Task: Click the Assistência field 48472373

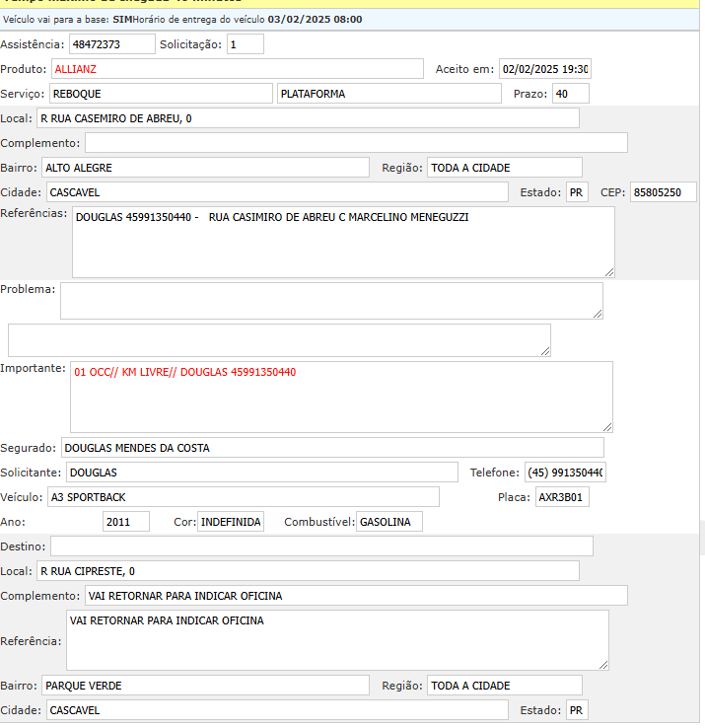Action: tap(112, 44)
